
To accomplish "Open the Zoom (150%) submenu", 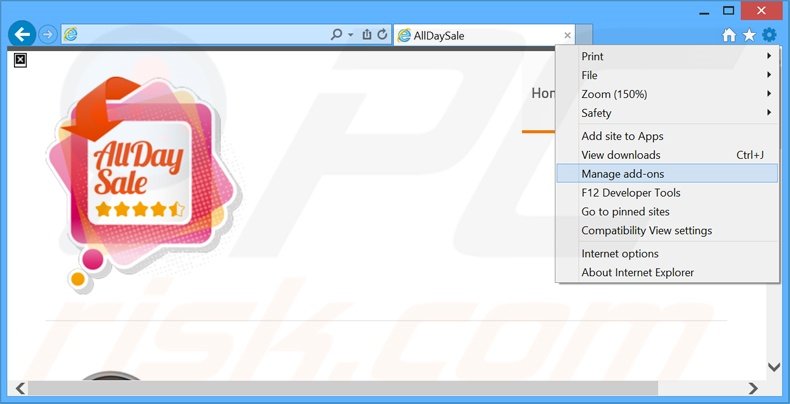I will (667, 94).
